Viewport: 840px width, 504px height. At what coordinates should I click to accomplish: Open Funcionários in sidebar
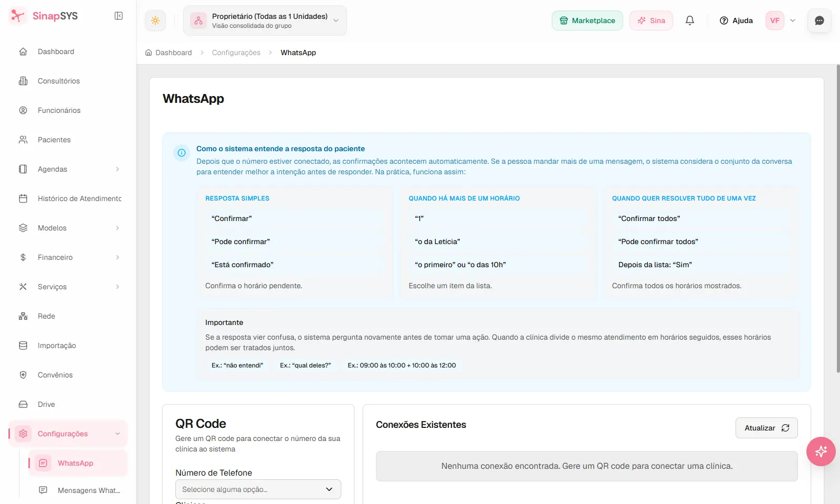[68, 110]
